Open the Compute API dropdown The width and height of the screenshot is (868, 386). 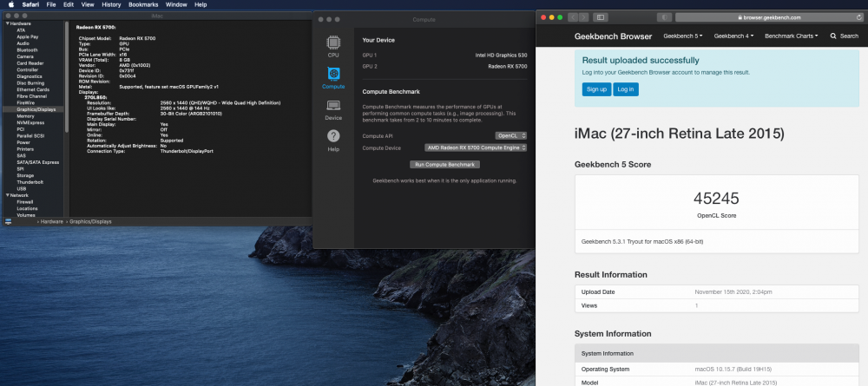(511, 135)
